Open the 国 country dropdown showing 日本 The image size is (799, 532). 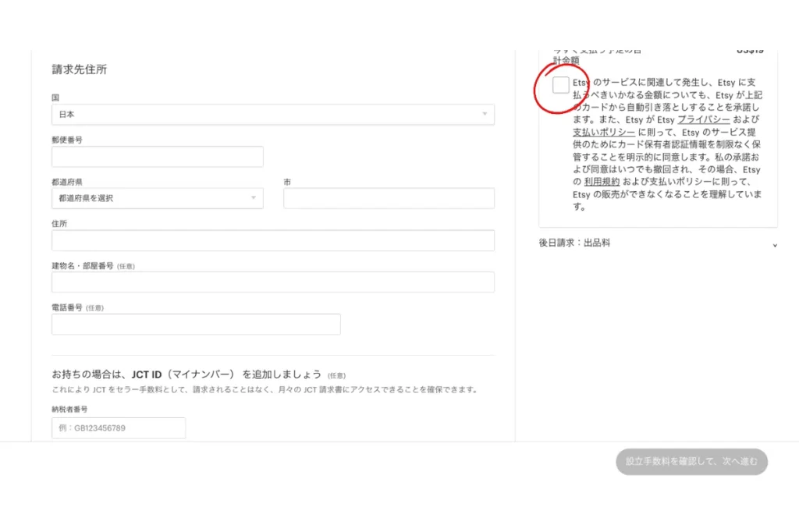[272, 114]
